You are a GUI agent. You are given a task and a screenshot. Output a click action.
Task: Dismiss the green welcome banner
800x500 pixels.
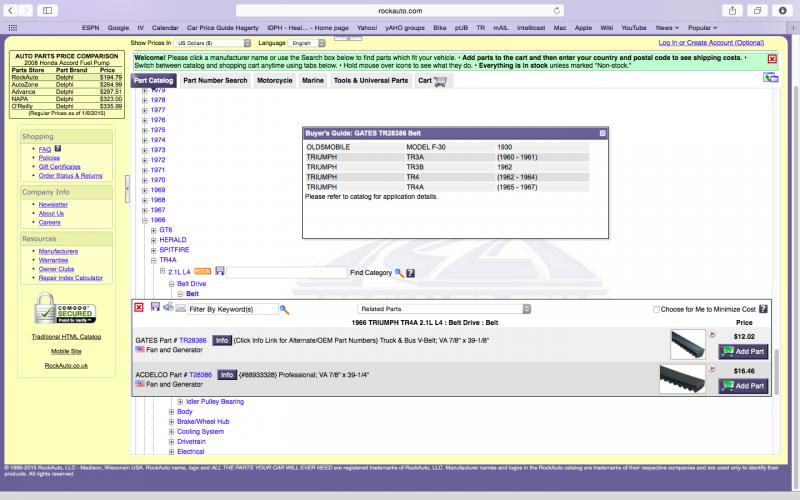(x=772, y=59)
